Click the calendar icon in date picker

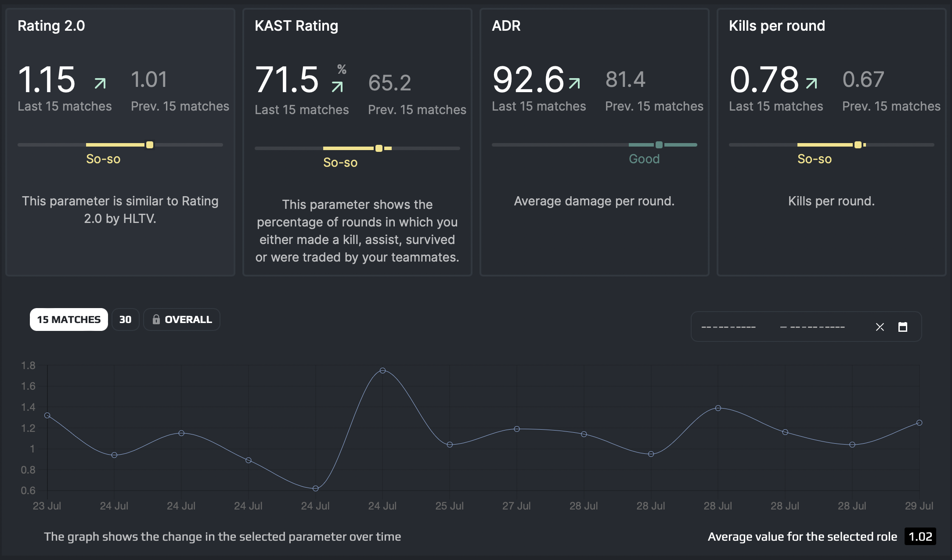pyautogui.click(x=902, y=327)
